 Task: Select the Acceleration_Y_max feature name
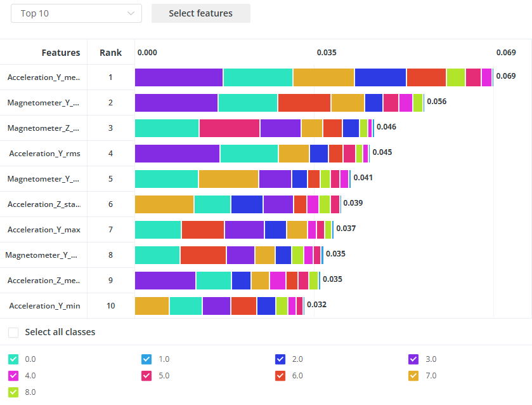coord(44,230)
